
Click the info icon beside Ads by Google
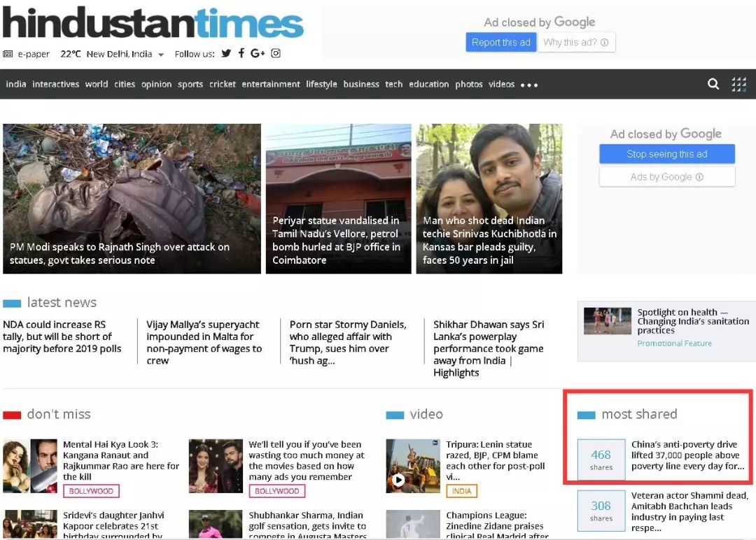pos(699,177)
